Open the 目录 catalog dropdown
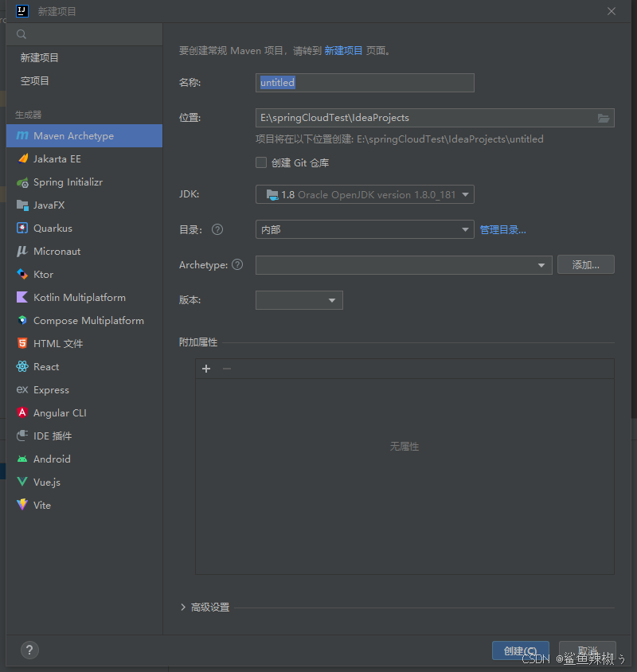The image size is (637, 672). point(365,230)
